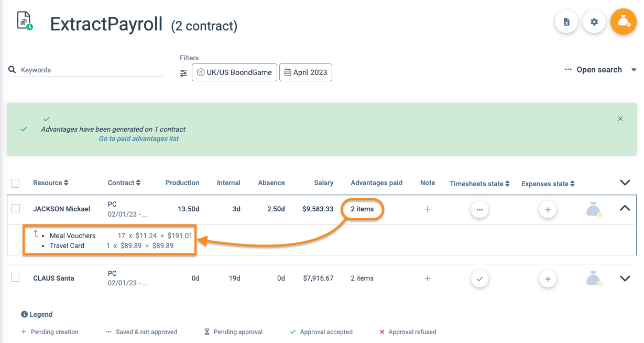
Task: Click money bag icon in JACKSON row
Action: point(593,210)
